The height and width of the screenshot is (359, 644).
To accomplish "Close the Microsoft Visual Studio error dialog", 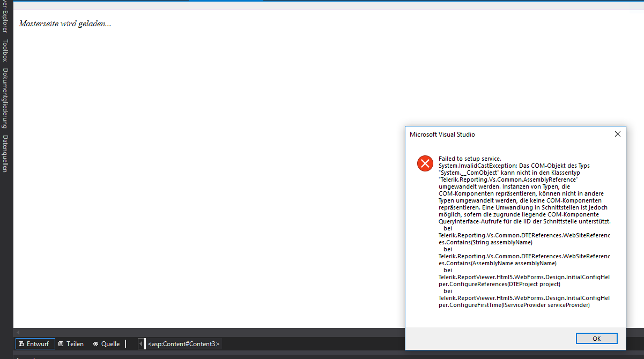I will (x=617, y=134).
